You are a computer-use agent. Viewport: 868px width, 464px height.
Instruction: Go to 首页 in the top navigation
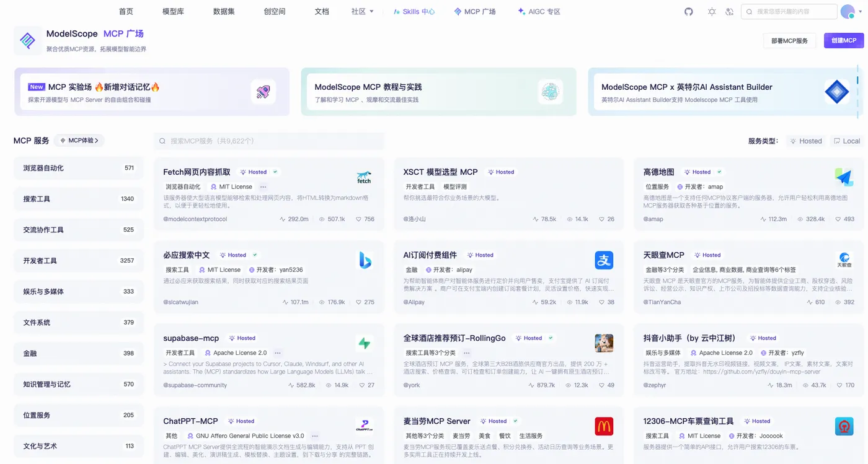tap(126, 12)
